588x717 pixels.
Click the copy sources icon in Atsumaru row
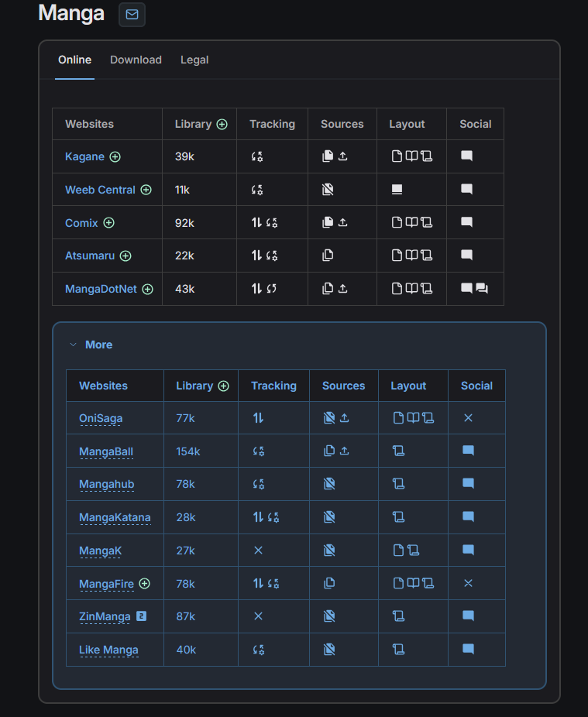click(328, 256)
